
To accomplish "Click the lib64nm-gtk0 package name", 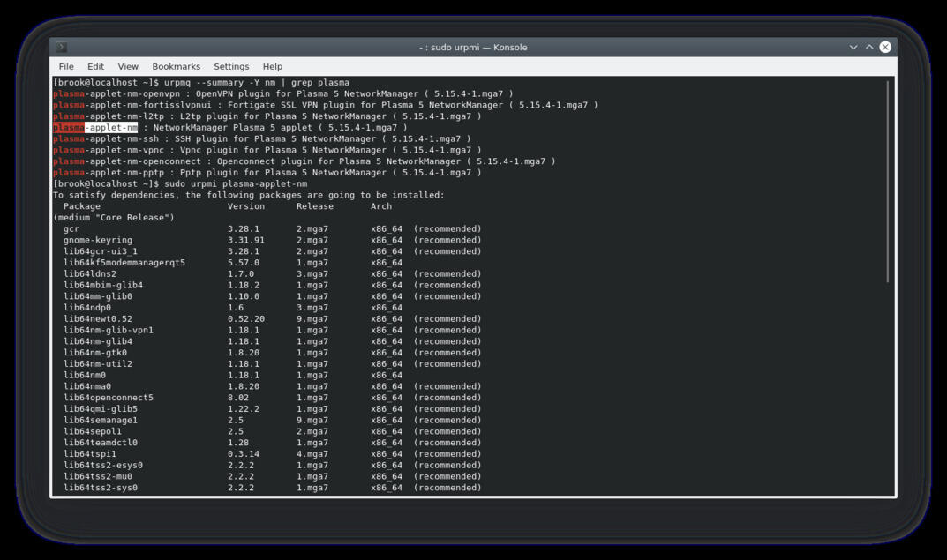I will coord(95,353).
